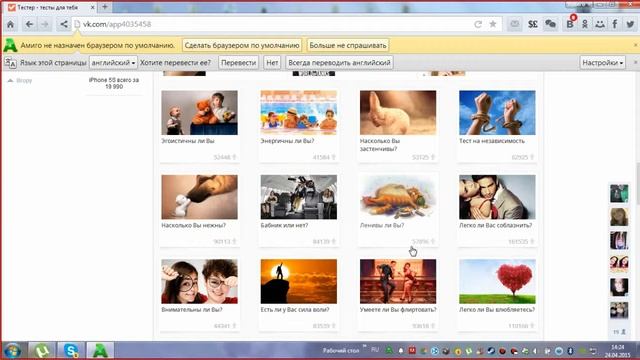Image resolution: width=640 pixels, height=360 pixels.
Task: Open the VK icon with notification badge
Action: (570, 24)
